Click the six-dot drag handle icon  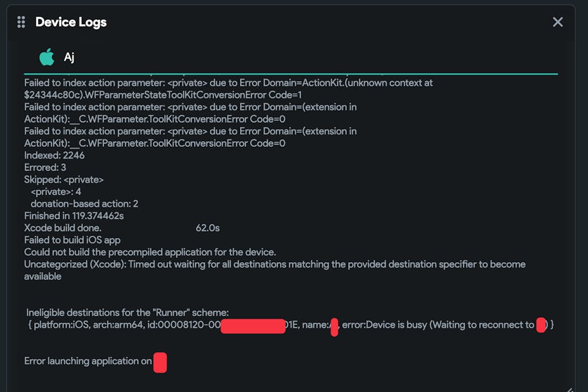(x=21, y=22)
